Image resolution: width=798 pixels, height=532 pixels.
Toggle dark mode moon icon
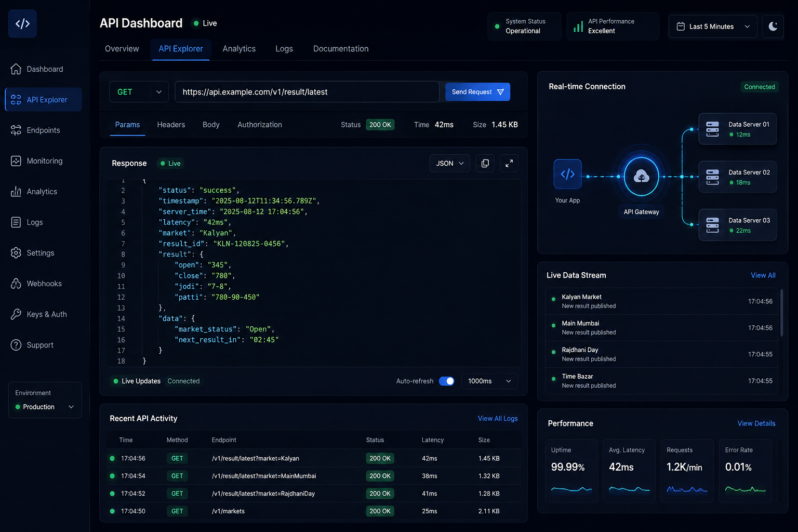(x=773, y=26)
